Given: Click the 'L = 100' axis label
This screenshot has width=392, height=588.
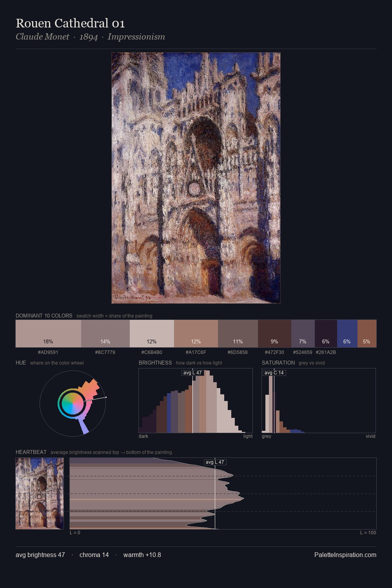Looking at the screenshot, I should click(368, 532).
